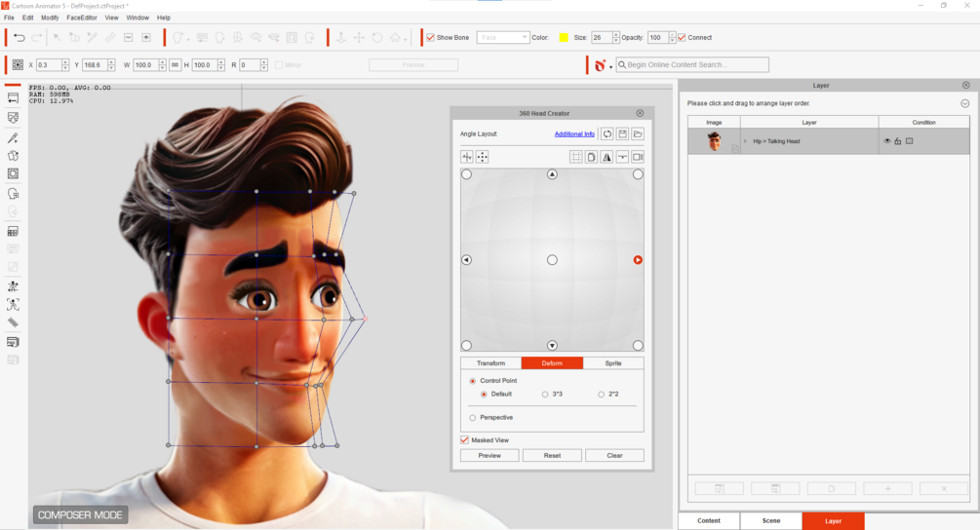Switch to the Content tab
980x530 pixels.
tap(709, 520)
